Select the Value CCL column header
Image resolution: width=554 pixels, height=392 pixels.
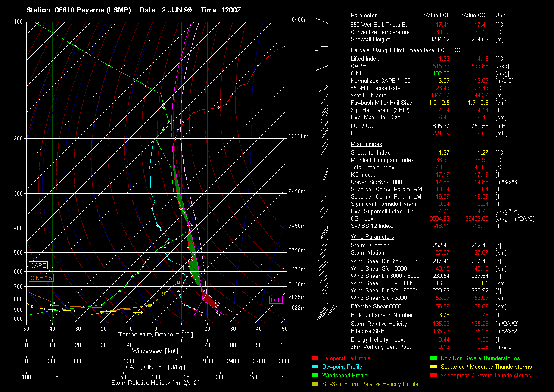click(x=475, y=16)
